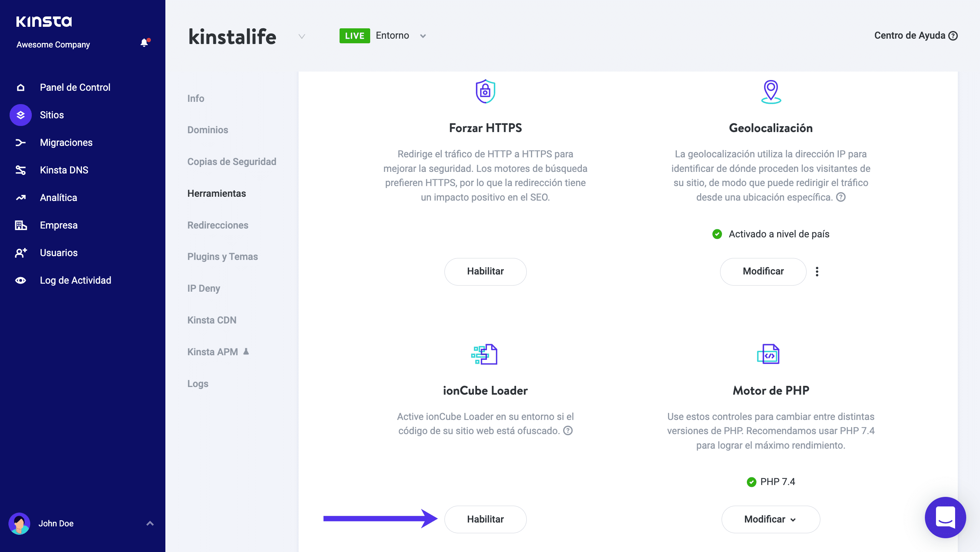The height and width of the screenshot is (552, 980).
Task: Switch to the Kinsta CDN section
Action: 212,320
